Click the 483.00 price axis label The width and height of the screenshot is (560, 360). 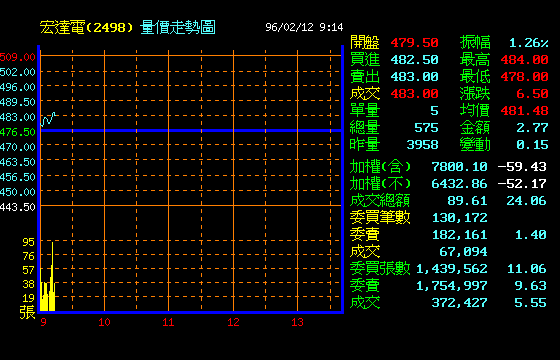click(18, 117)
